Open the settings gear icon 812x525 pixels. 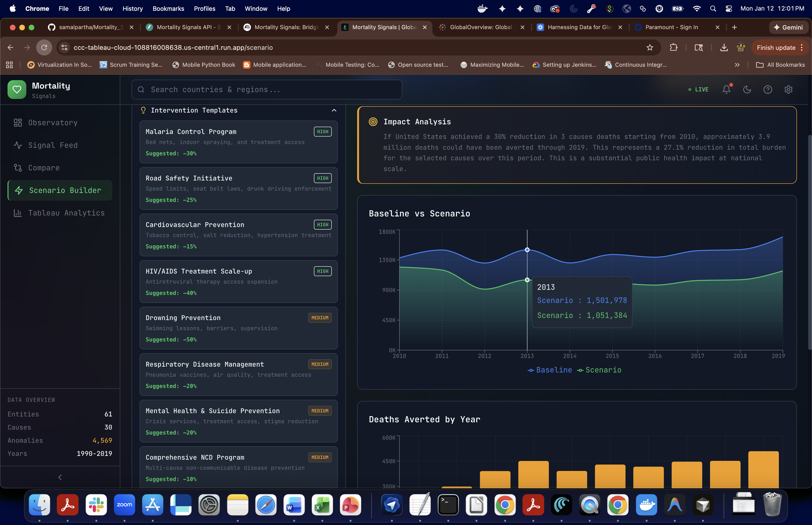pos(788,89)
